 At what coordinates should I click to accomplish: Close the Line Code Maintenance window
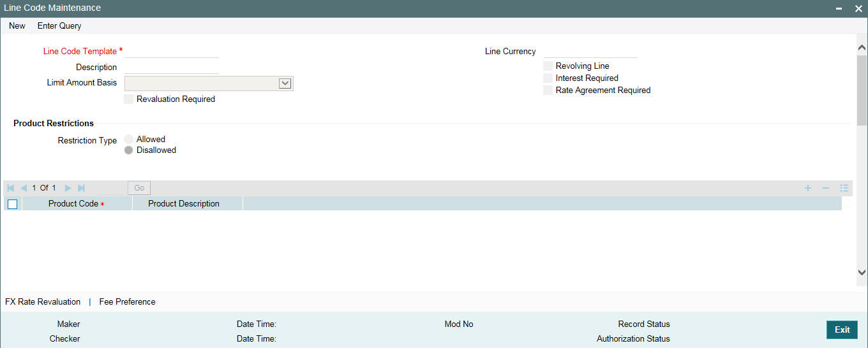tap(858, 8)
